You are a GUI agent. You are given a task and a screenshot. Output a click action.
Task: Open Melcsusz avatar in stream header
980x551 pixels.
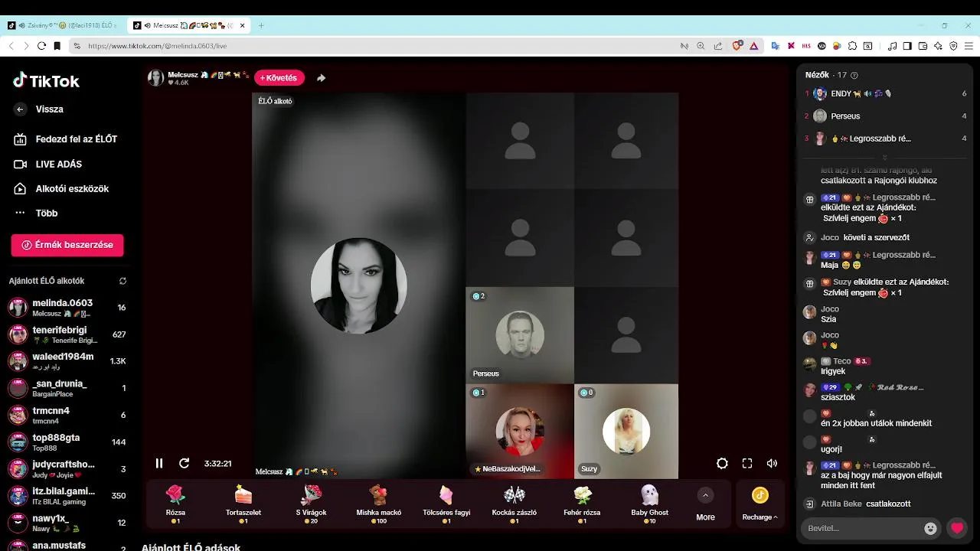(155, 78)
